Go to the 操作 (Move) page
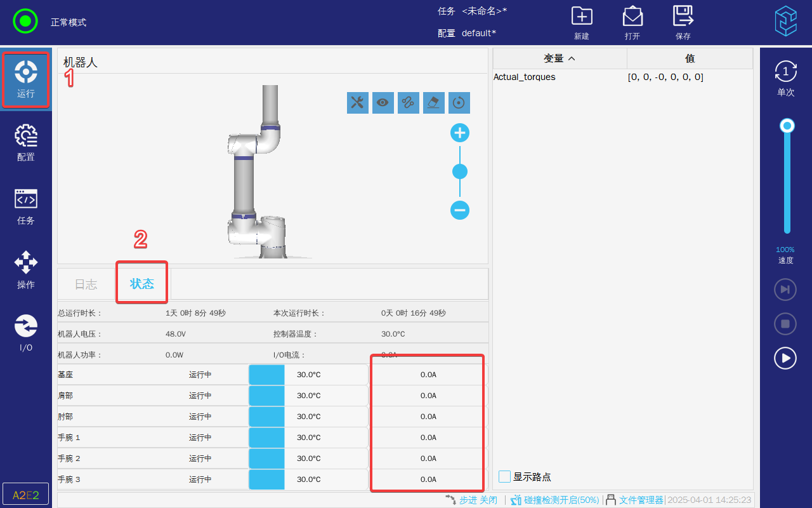The width and height of the screenshot is (812, 508). point(25,270)
